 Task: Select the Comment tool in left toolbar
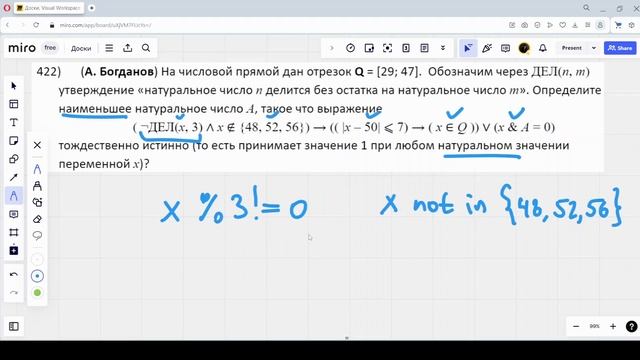tap(13, 214)
